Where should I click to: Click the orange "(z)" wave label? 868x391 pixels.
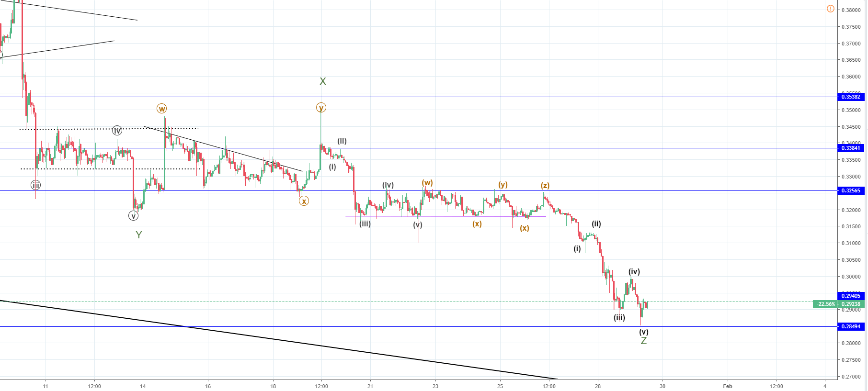click(x=545, y=186)
